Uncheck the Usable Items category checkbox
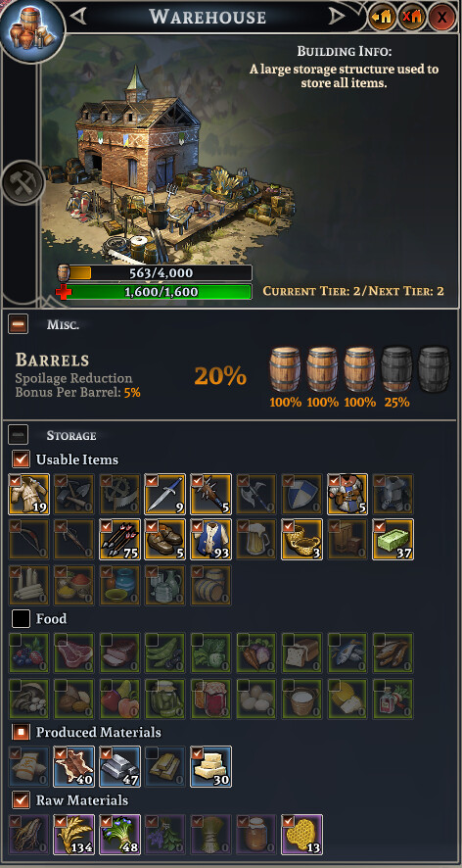The width and height of the screenshot is (462, 868). coord(21,459)
